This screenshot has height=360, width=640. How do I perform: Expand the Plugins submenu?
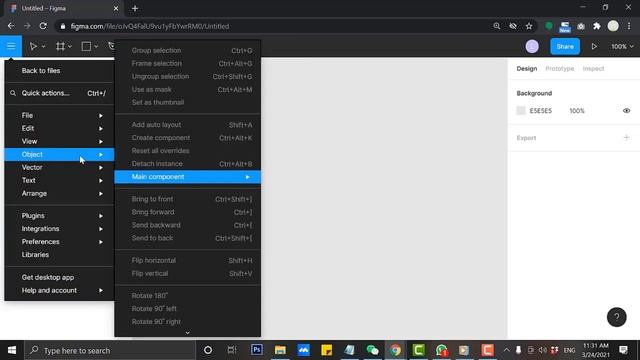[x=59, y=216]
